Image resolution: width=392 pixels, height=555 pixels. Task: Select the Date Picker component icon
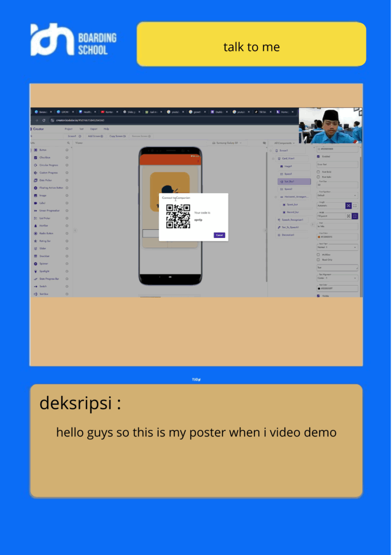pos(36,180)
